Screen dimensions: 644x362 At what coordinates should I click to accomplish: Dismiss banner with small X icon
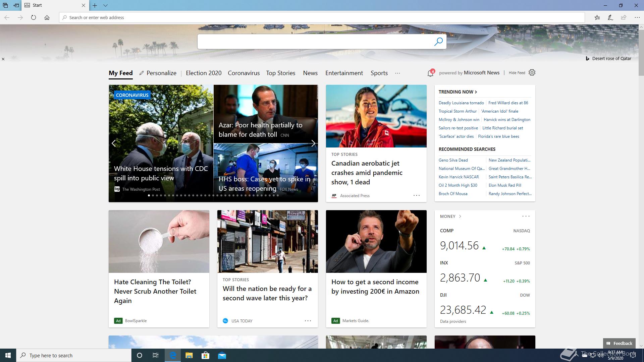tap(3, 59)
